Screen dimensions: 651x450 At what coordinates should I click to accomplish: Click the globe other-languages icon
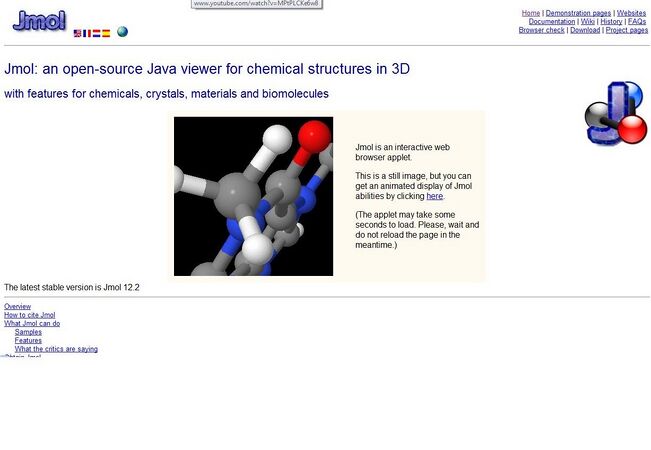(122, 32)
